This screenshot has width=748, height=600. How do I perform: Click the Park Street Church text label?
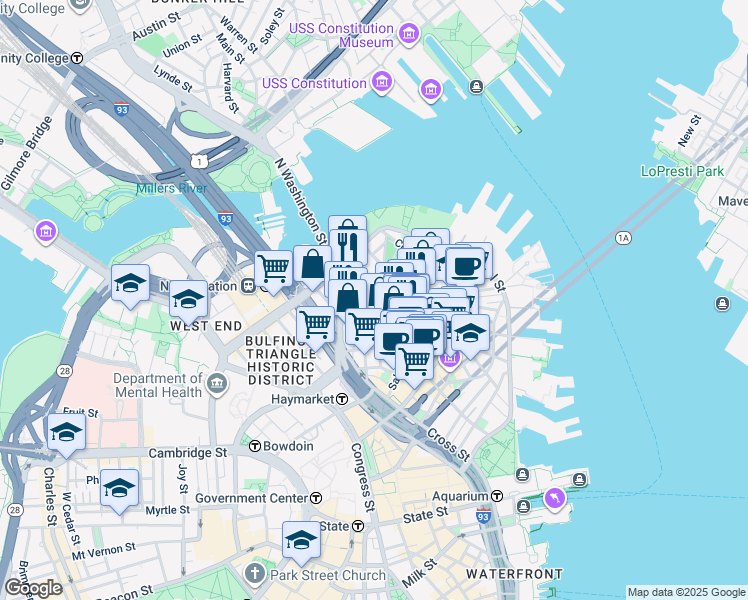point(328,575)
